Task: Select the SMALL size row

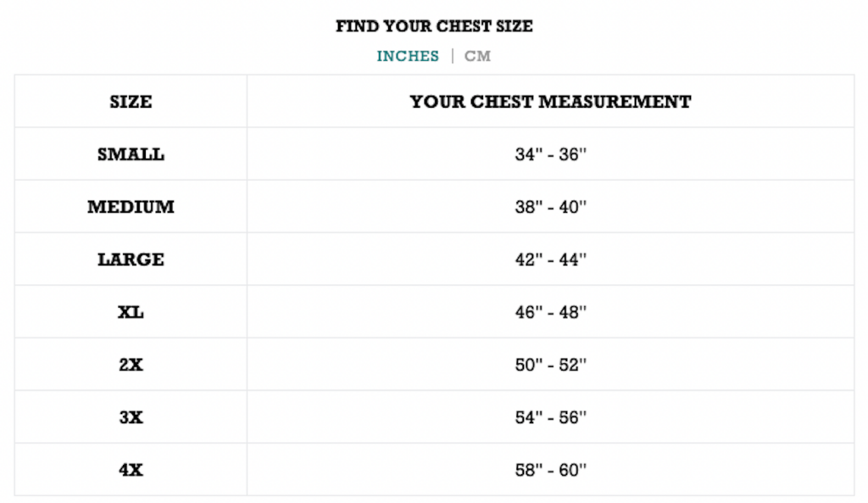Action: click(129, 154)
